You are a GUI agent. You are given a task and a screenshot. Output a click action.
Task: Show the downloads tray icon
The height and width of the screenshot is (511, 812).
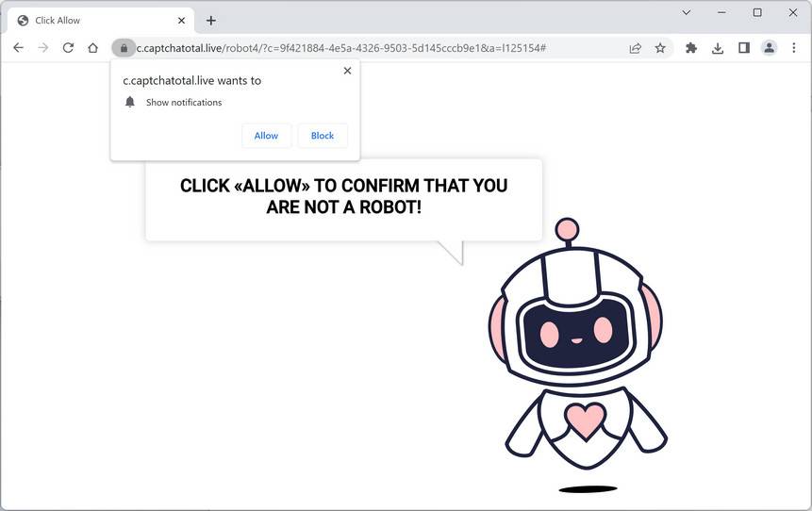coord(718,48)
